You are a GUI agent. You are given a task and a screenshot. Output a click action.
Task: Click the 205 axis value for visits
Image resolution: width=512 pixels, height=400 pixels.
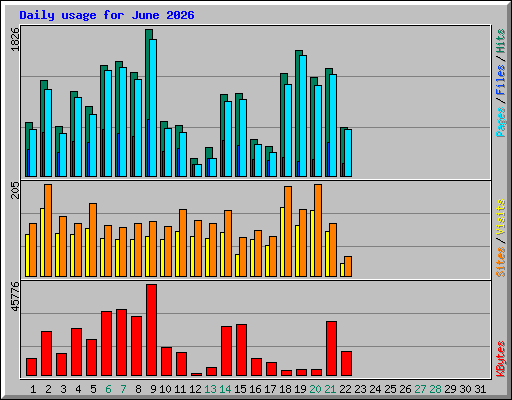15,190
